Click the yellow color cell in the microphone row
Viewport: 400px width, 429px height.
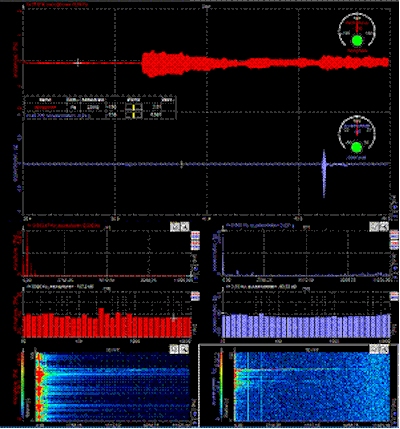click(133, 107)
